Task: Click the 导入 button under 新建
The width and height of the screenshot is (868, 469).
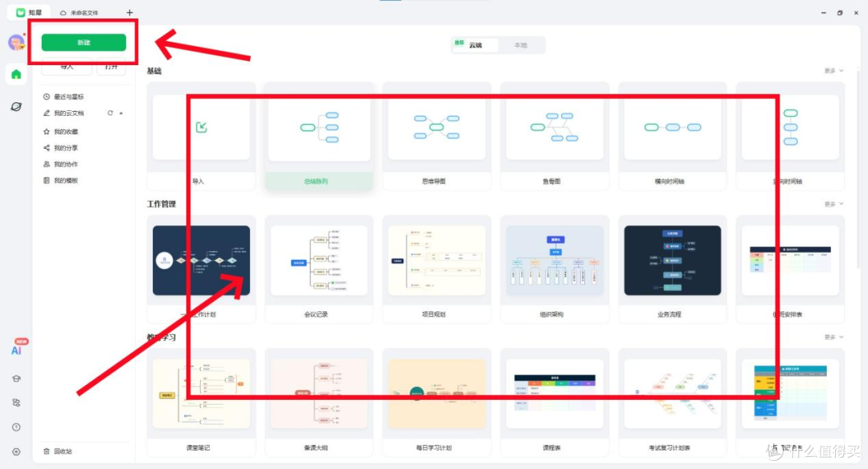Action: (67, 67)
